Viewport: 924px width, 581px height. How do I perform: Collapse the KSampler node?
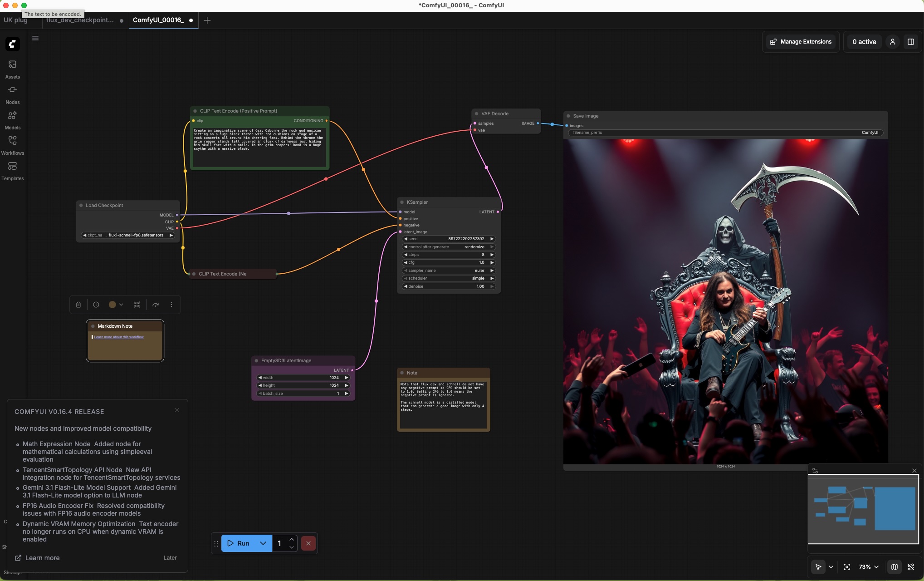tap(401, 202)
